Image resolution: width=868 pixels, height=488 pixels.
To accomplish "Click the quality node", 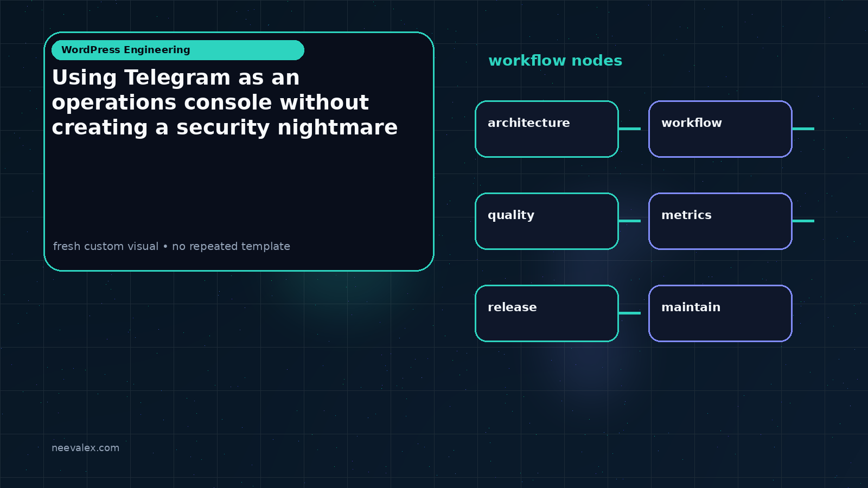I will pyautogui.click(x=547, y=221).
